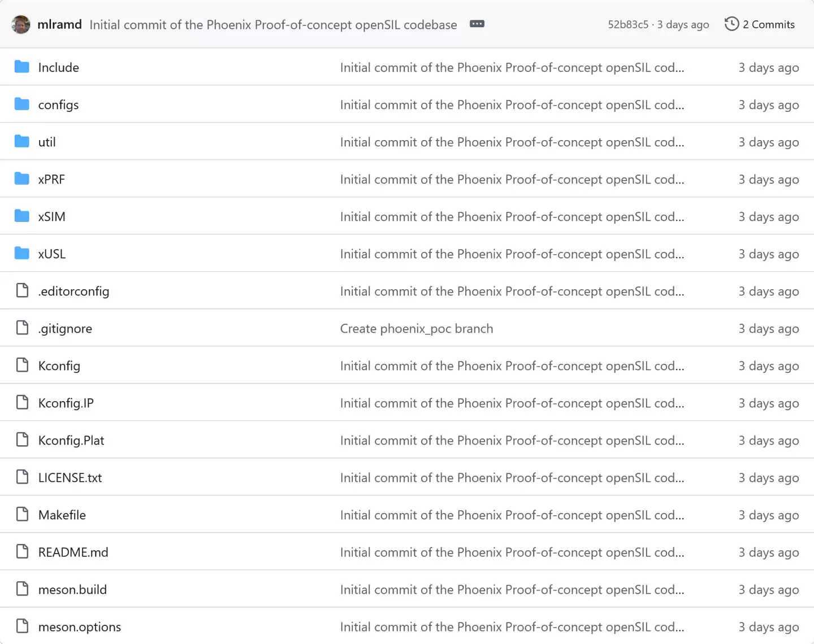
Task: Open the README.md file
Action: [73, 552]
